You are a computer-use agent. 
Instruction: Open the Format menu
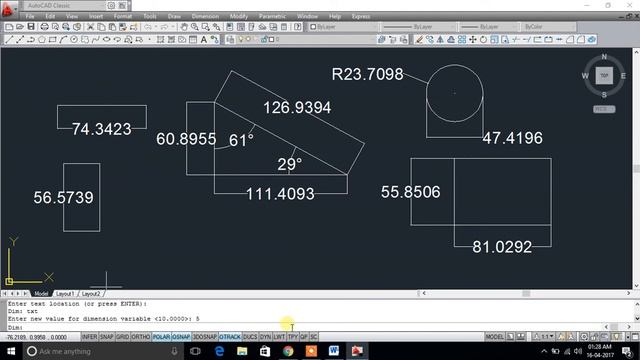point(123,16)
